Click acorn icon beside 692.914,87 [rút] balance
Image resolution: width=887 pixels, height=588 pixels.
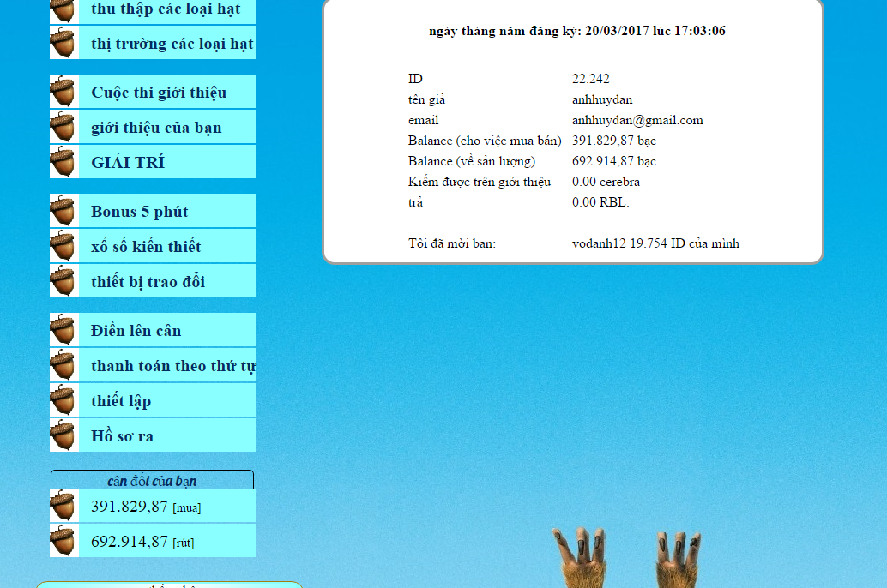63,541
